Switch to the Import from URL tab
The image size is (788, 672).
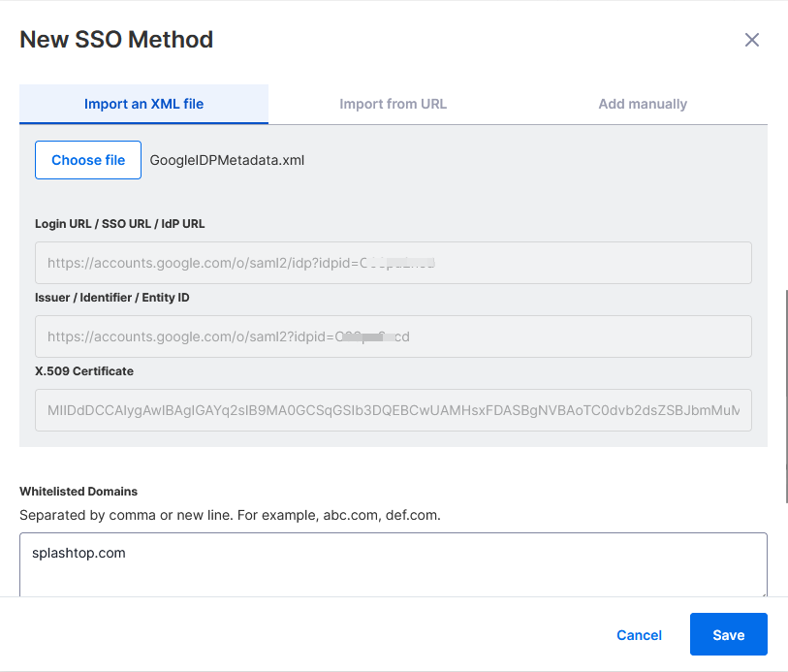pyautogui.click(x=393, y=103)
